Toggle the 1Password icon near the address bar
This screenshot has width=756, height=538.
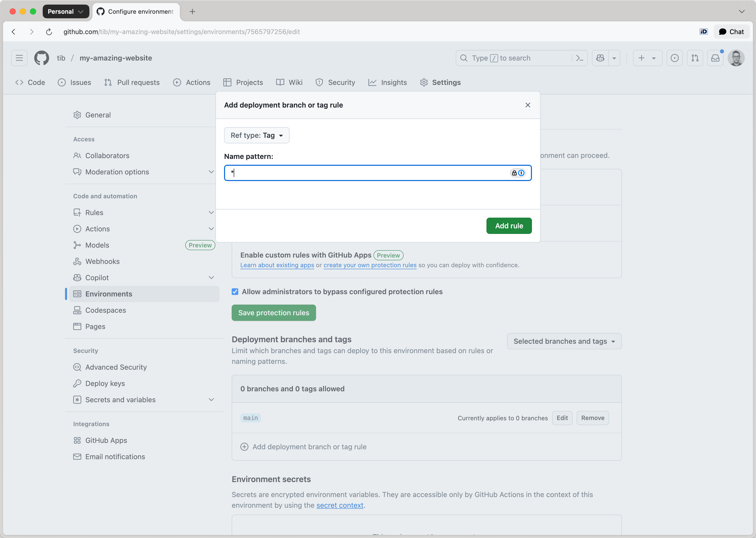tap(704, 32)
